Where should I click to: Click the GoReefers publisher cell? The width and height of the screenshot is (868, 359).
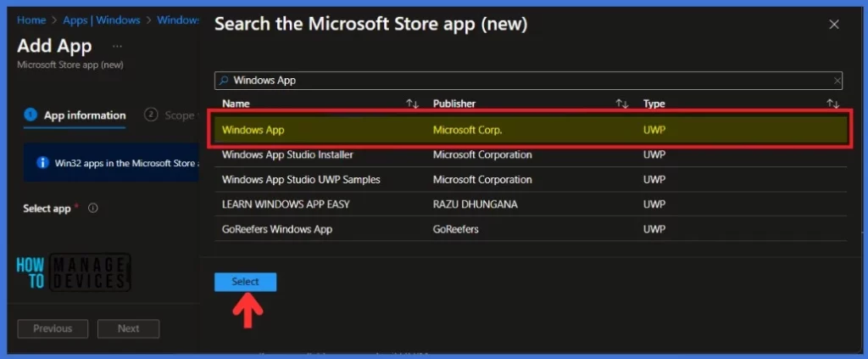tap(455, 229)
